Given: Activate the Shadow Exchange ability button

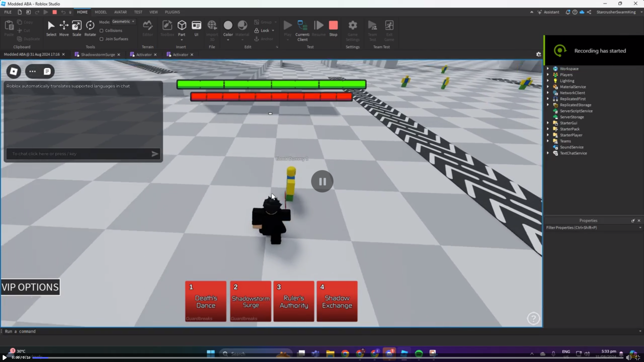Looking at the screenshot, I should [337, 301].
